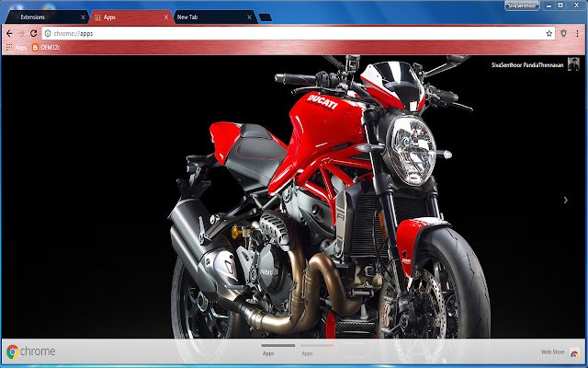Maximize the Chrome window
The image size is (588, 368).
[x=560, y=6]
